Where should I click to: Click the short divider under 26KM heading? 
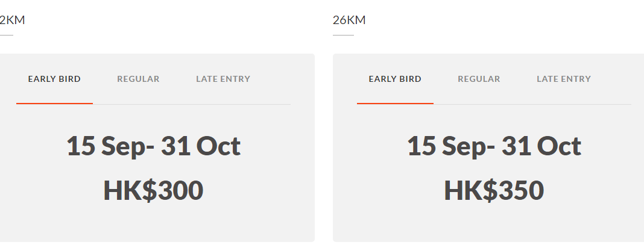click(343, 36)
